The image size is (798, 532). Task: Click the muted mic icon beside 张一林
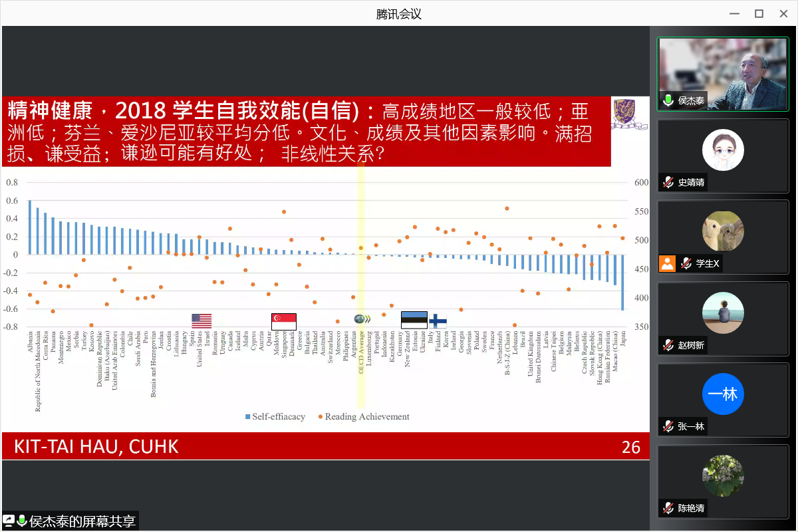[x=668, y=426]
